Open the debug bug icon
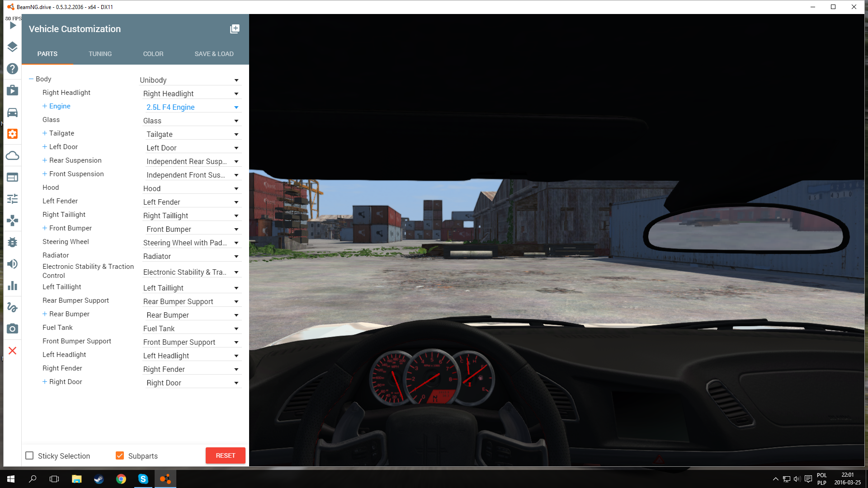 coord(13,242)
